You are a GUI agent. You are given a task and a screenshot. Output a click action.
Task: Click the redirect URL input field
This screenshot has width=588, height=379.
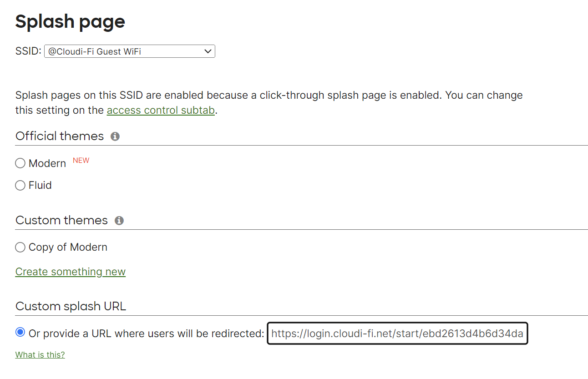(x=397, y=334)
